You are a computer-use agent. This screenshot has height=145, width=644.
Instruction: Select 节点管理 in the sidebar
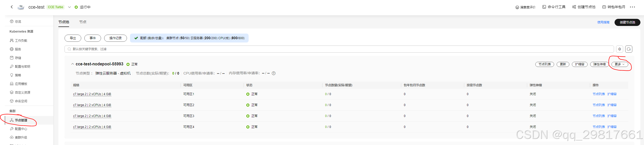(x=19, y=120)
